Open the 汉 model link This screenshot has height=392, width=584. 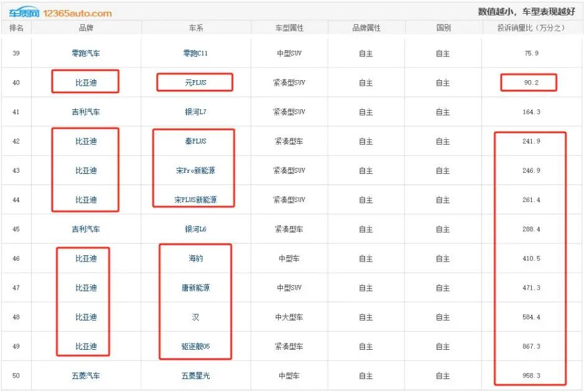(x=195, y=317)
